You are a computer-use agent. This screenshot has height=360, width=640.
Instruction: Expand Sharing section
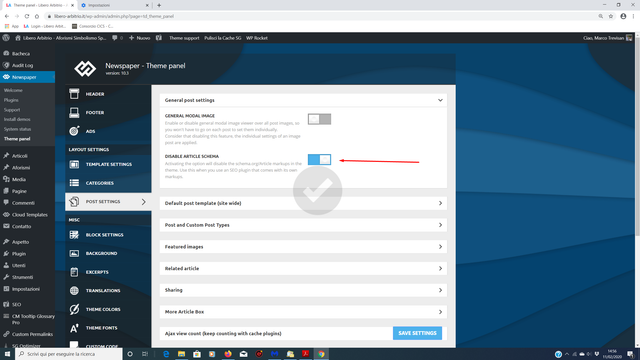tap(303, 290)
